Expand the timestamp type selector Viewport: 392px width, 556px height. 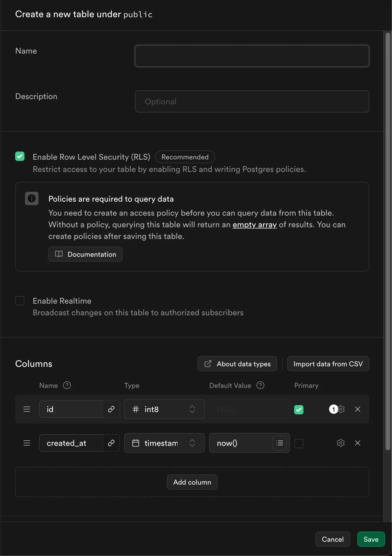pos(164,443)
